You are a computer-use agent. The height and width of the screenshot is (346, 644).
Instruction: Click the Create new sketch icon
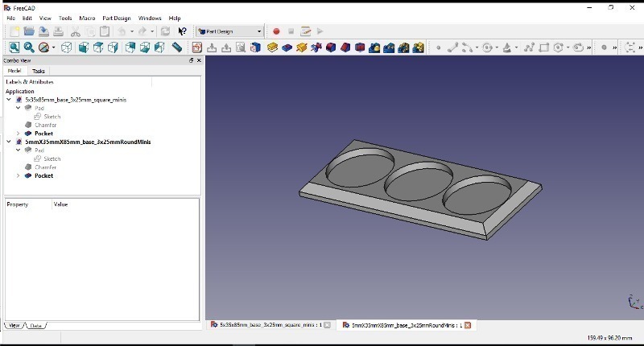[x=197, y=47]
